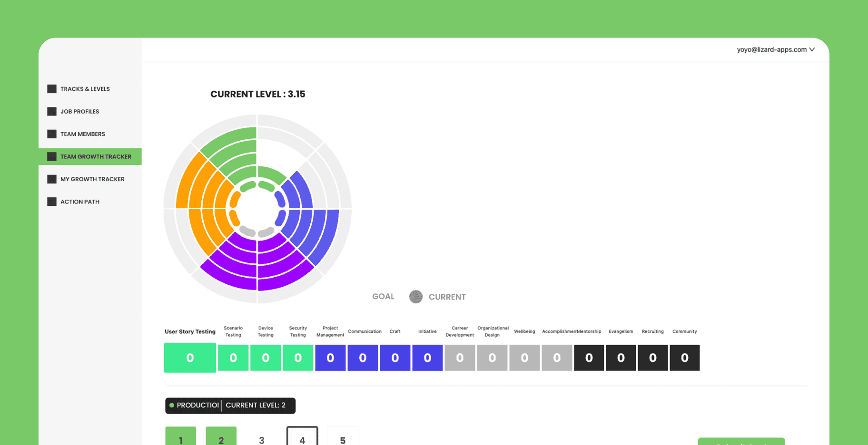Viewport: 868px width, 445px height.
Task: Open the yoyo@lizard-apps.com account dropdown
Action: pos(775,49)
